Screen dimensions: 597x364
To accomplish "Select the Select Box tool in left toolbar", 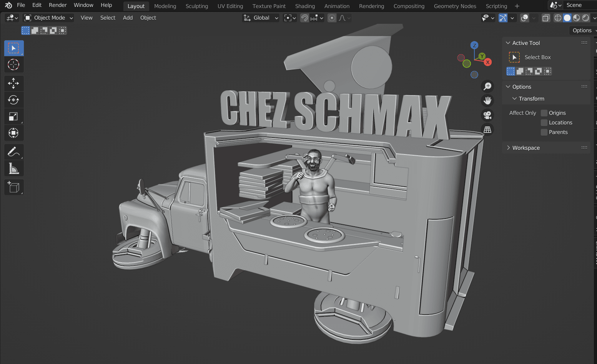I will (14, 48).
